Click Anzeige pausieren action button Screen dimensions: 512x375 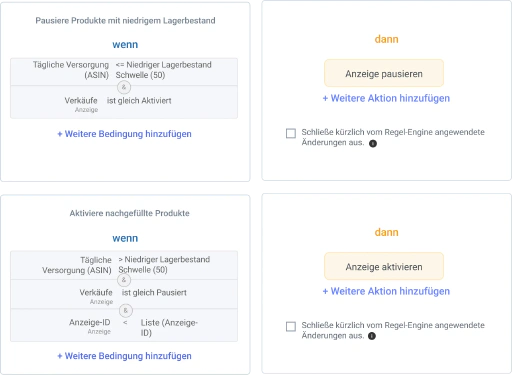tap(384, 73)
